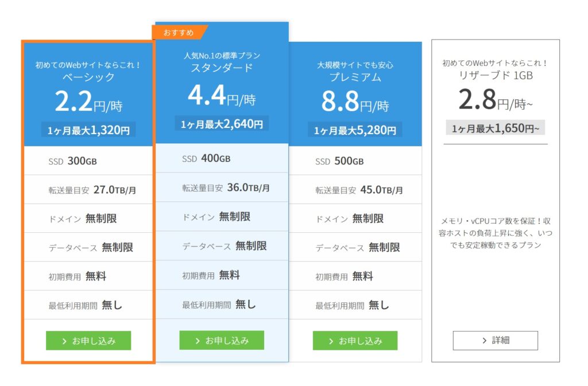This screenshot has width=588, height=386.
Task: Click the 転送量目安 27.0TB/月 row
Action: click(88, 189)
